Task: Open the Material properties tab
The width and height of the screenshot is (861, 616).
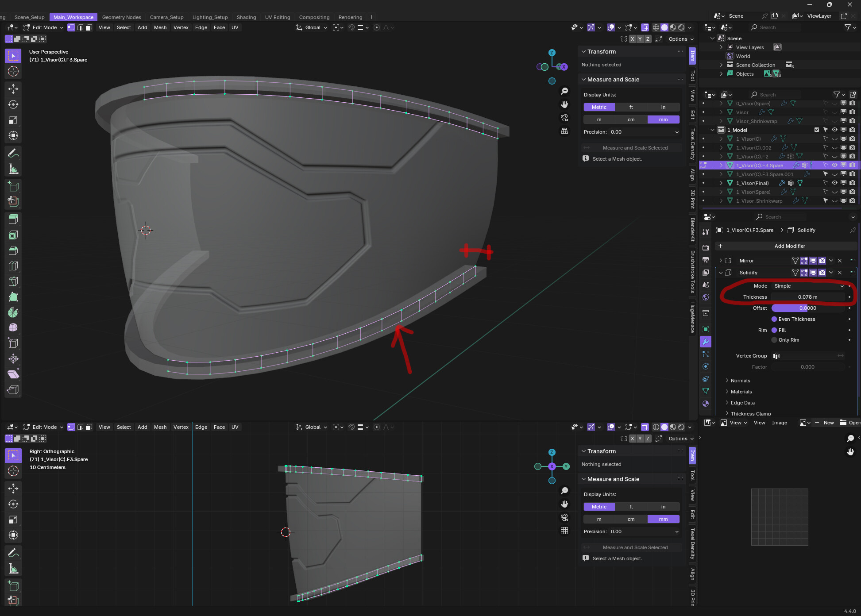Action: (706, 404)
